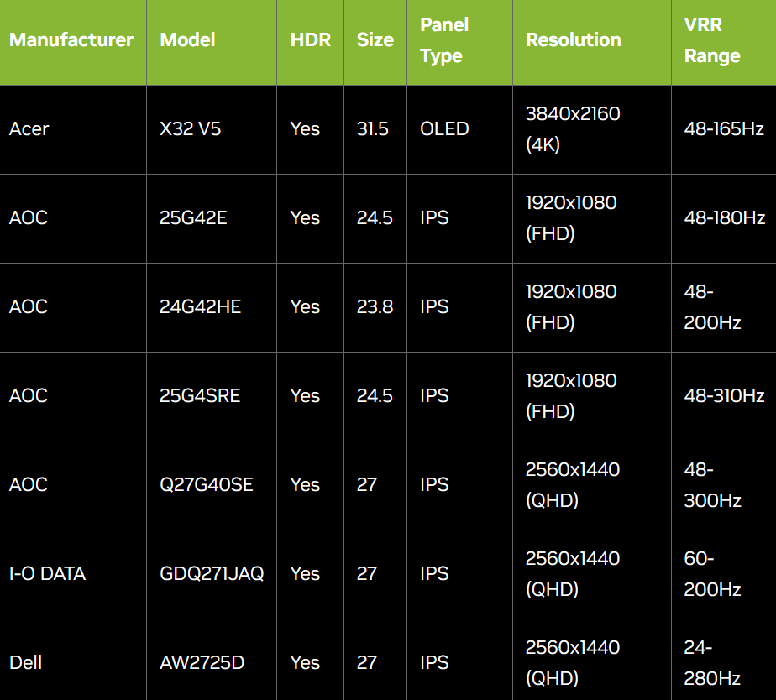
Task: Click the 48-165Hz VRR range cell
Action: 724,129
